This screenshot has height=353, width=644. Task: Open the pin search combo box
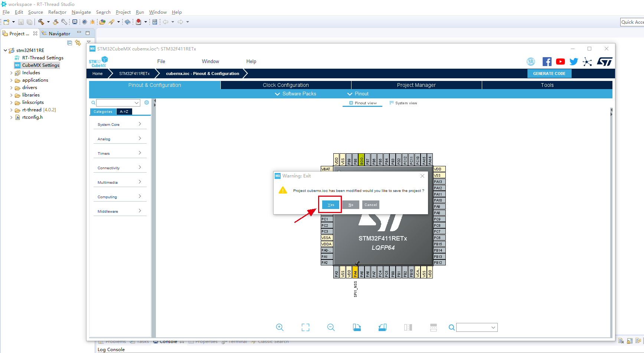click(x=477, y=327)
